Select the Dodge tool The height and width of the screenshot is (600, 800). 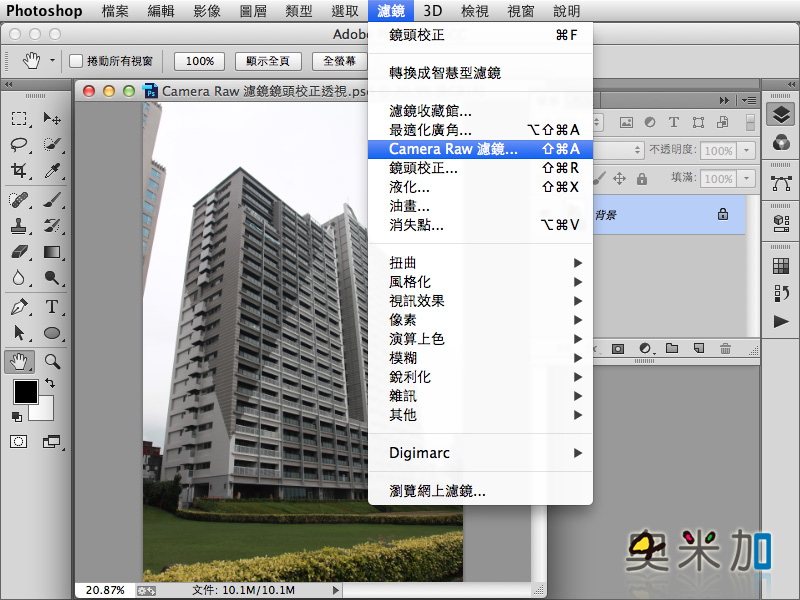coord(52,278)
